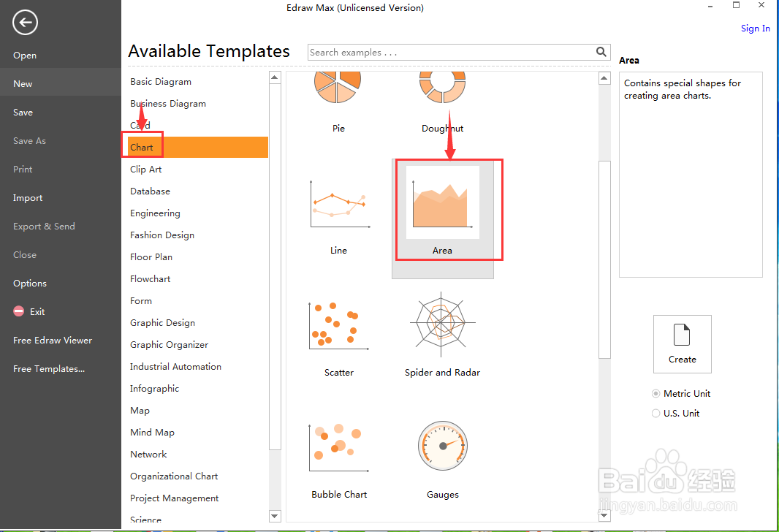Select Graphic Design category
Image resolution: width=779 pixels, height=532 pixels.
pos(162,322)
